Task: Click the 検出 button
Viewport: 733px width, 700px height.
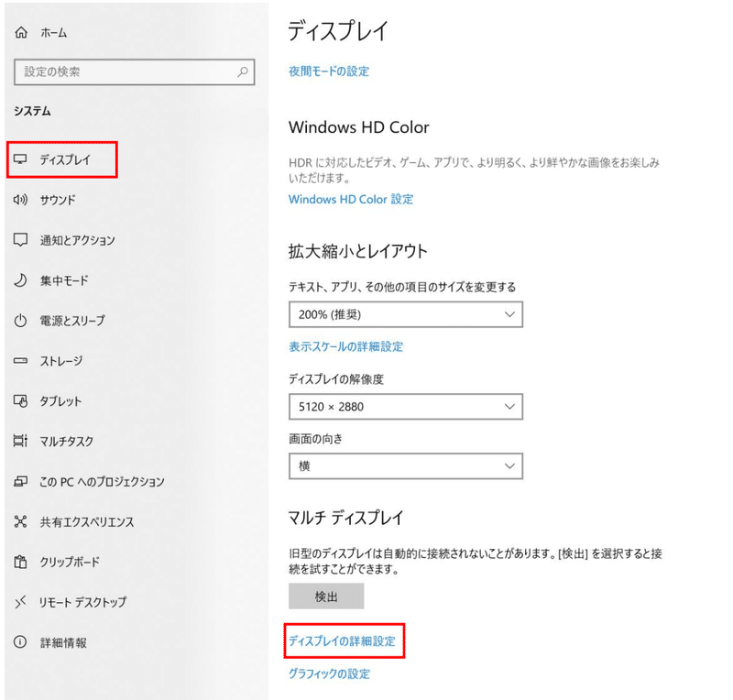Action: coord(326,596)
